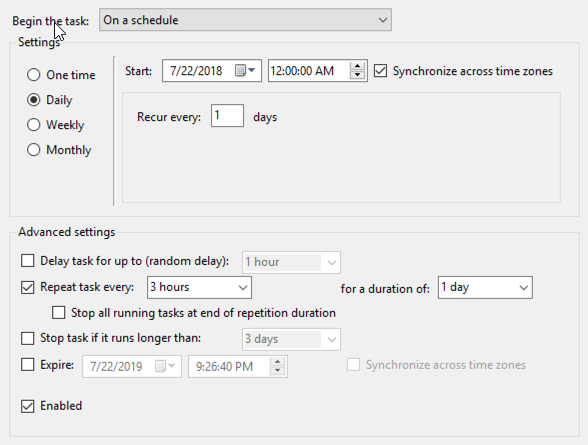
Task: Expand the Repeat task every 3 hours dropdown
Action: tap(199, 288)
